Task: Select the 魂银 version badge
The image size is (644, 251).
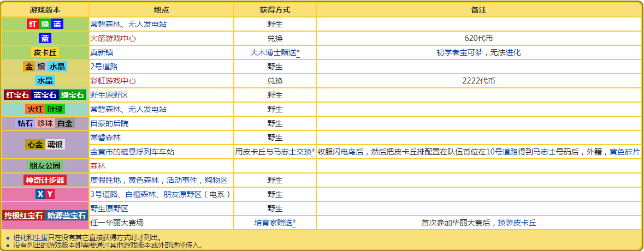Action: [x=55, y=145]
